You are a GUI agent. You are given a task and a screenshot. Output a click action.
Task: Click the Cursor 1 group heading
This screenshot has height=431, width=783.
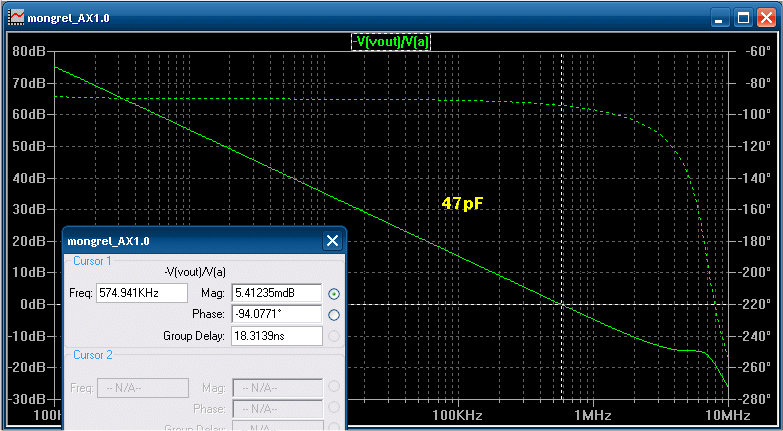click(92, 261)
